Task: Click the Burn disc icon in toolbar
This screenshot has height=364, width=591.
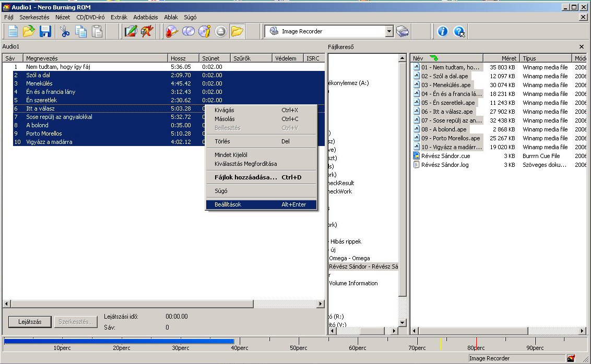Action: point(172,31)
